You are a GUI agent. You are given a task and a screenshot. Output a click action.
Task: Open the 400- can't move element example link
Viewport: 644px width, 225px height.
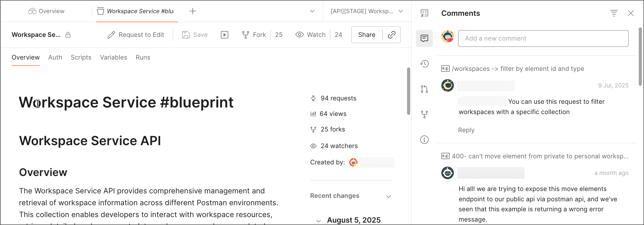tap(535, 156)
